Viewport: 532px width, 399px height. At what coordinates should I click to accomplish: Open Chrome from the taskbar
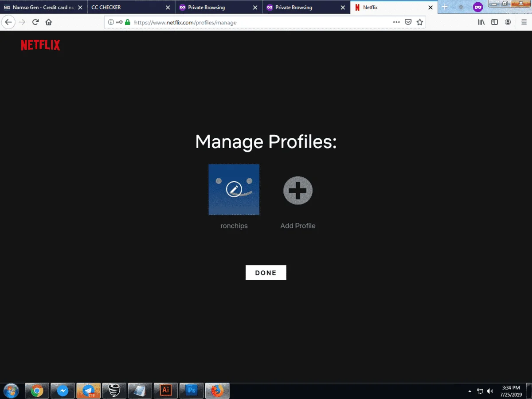pos(37,391)
